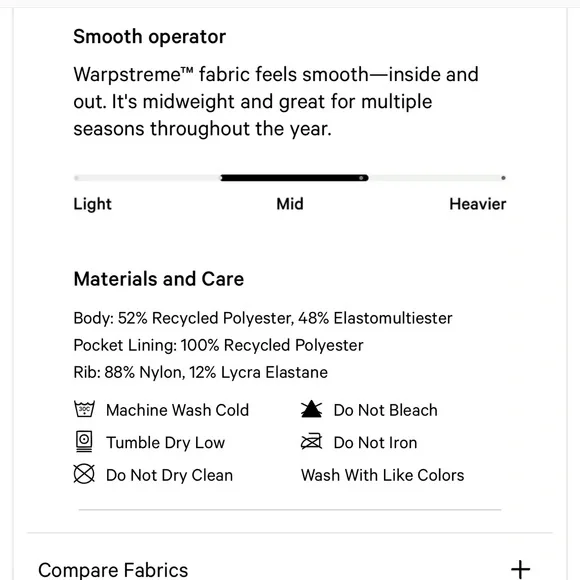Click the Warpstreme fabric description paragraph
The image size is (580, 580).
[x=276, y=101]
